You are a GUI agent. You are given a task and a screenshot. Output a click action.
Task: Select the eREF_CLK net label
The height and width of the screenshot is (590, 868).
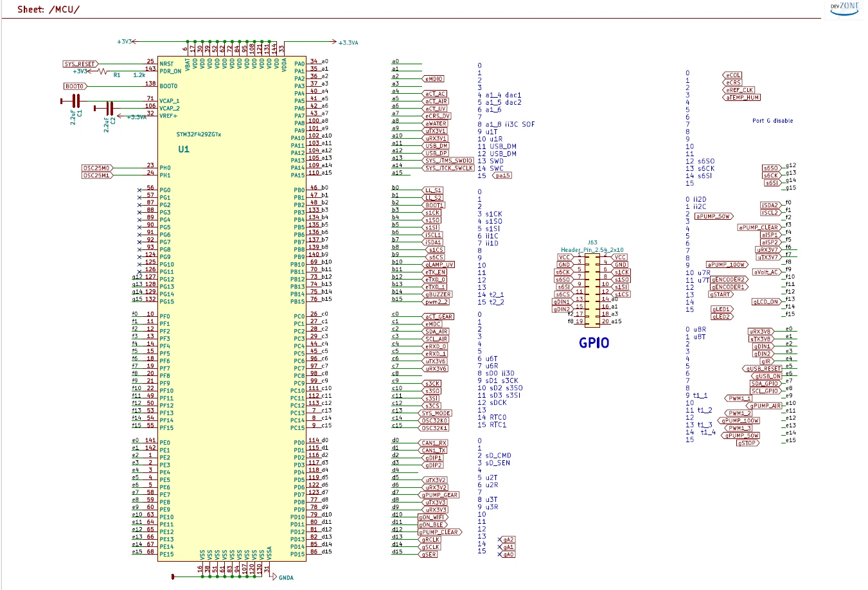point(740,91)
